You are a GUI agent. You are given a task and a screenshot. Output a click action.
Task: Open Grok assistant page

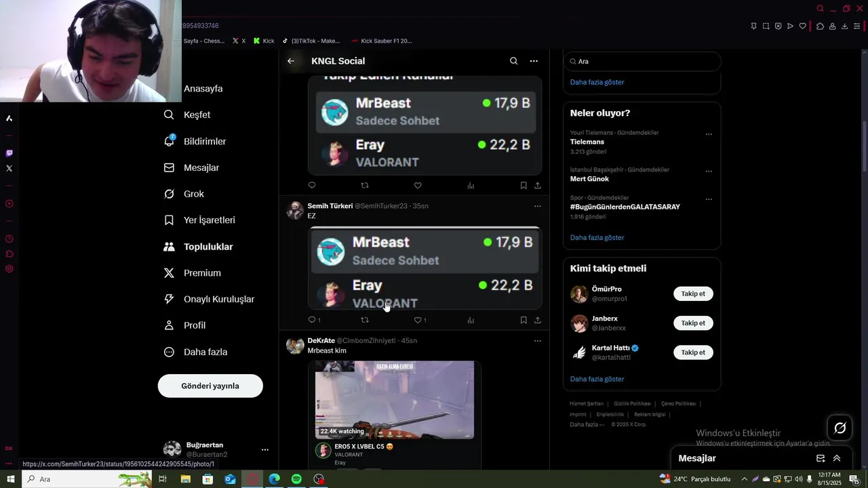tap(194, 194)
